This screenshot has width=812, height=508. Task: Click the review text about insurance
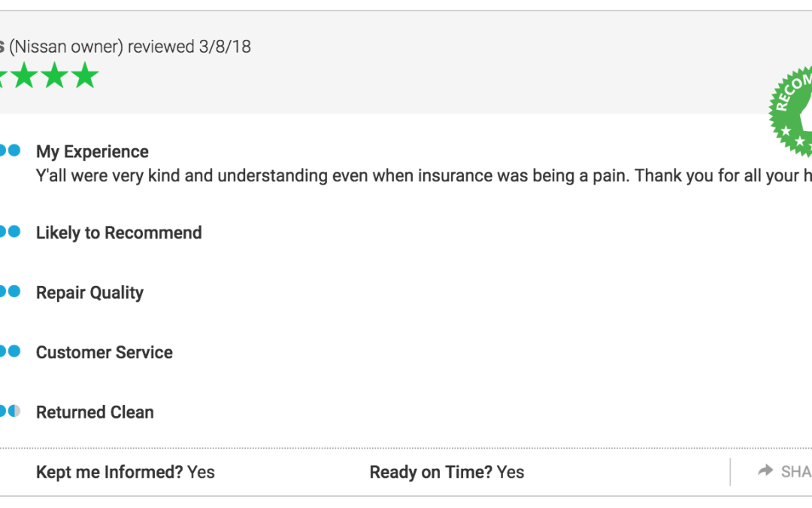(423, 176)
